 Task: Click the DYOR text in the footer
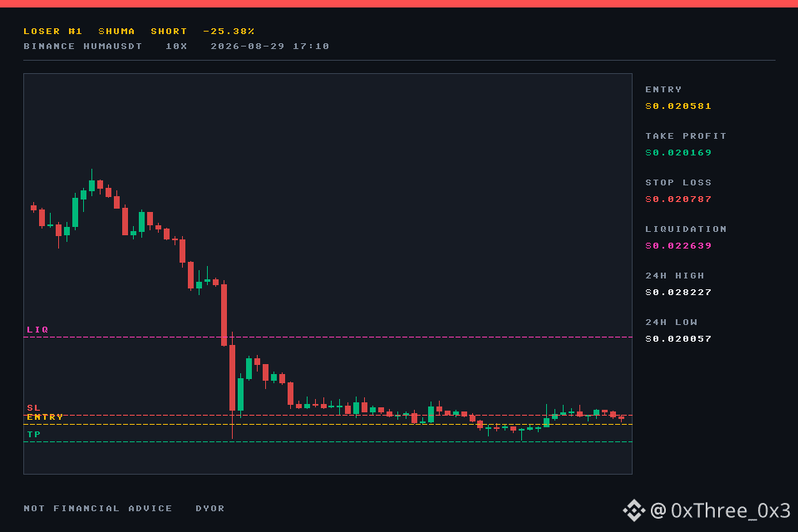click(x=210, y=509)
